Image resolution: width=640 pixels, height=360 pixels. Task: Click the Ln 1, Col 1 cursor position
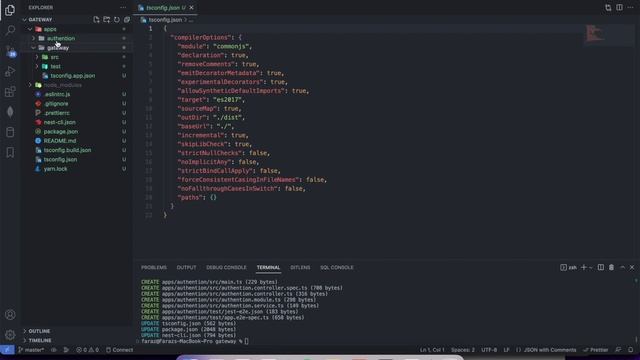432,350
